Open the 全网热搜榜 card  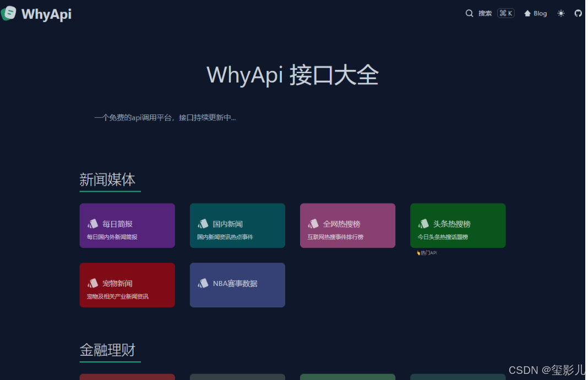[x=347, y=225]
